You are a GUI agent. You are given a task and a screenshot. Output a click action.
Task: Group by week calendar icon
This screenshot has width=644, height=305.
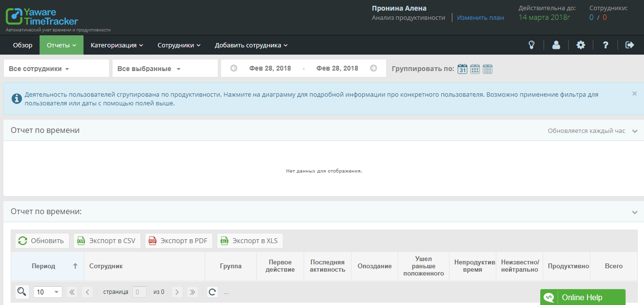(x=475, y=69)
